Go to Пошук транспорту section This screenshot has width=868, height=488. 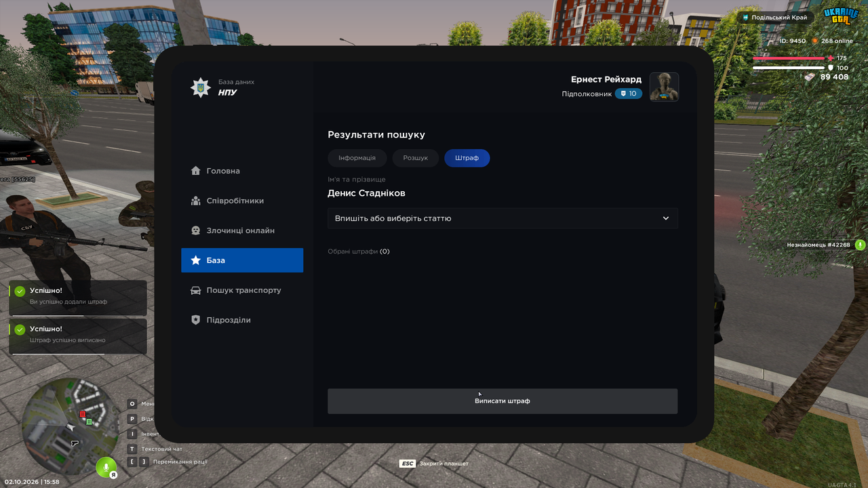pos(242,290)
